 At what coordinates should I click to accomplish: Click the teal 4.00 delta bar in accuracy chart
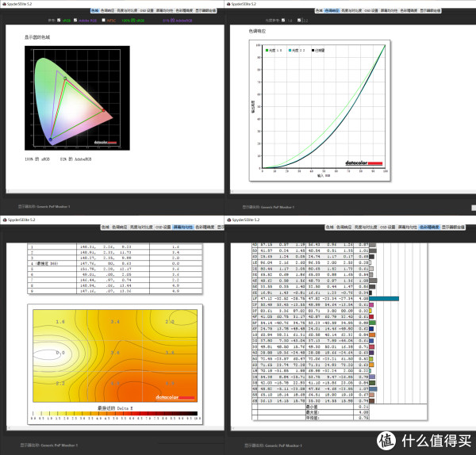(x=384, y=299)
